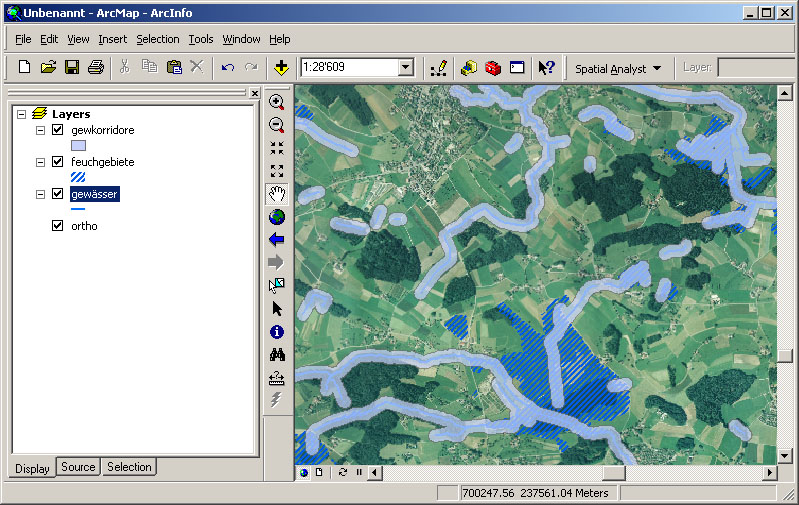799x505 pixels.
Task: Open the map scale dropdown
Action: tap(406, 68)
